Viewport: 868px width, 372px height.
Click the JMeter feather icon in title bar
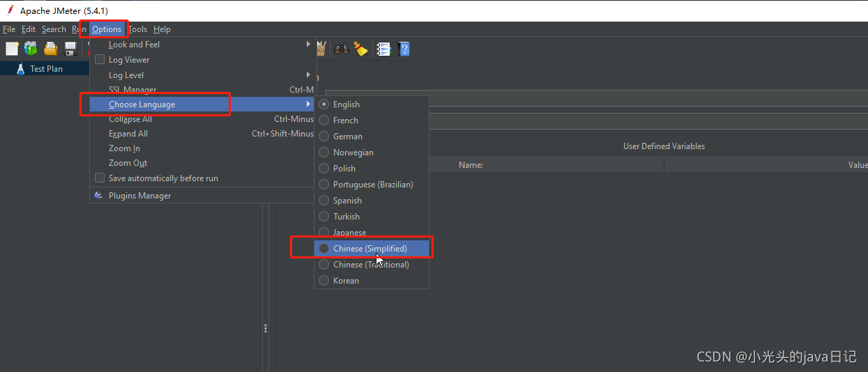coord(10,10)
